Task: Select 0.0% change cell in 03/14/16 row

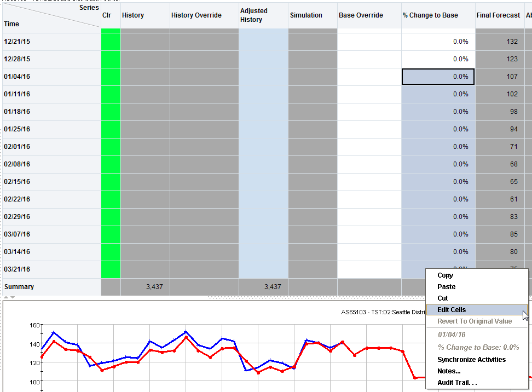Action: pyautogui.click(x=438, y=252)
